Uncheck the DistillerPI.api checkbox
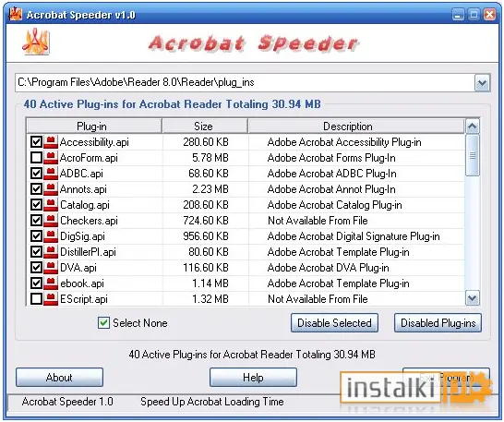This screenshot has height=422, width=504. tap(36, 252)
